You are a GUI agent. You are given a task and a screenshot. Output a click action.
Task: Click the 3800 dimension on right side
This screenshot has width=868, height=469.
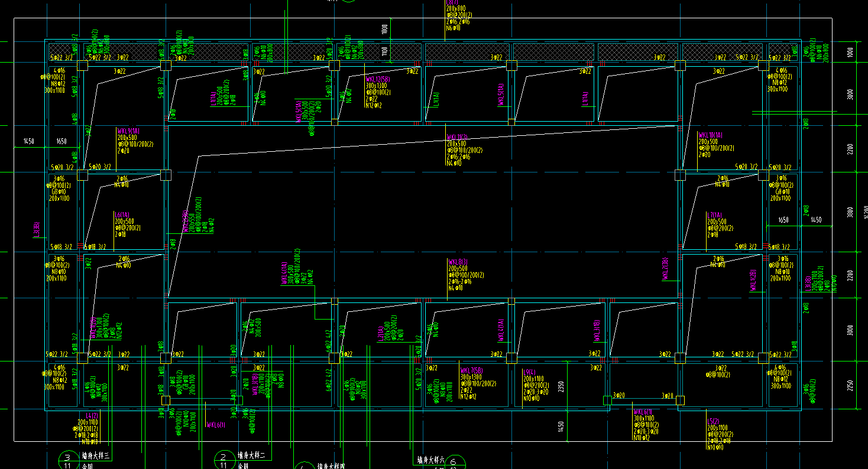850,212
